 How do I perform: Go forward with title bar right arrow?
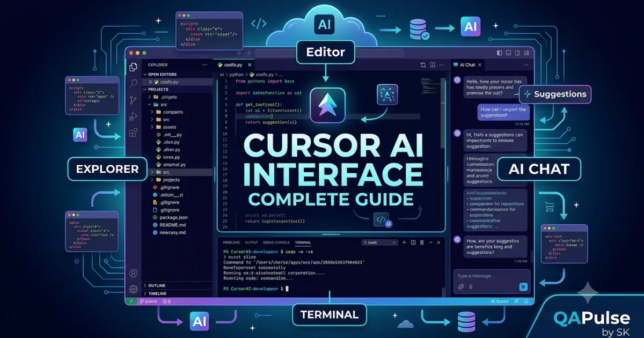coord(248,53)
